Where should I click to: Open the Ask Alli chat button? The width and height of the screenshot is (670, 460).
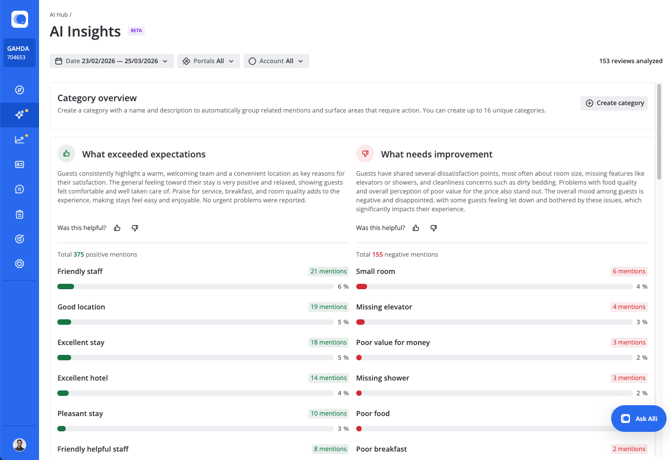pos(638,419)
